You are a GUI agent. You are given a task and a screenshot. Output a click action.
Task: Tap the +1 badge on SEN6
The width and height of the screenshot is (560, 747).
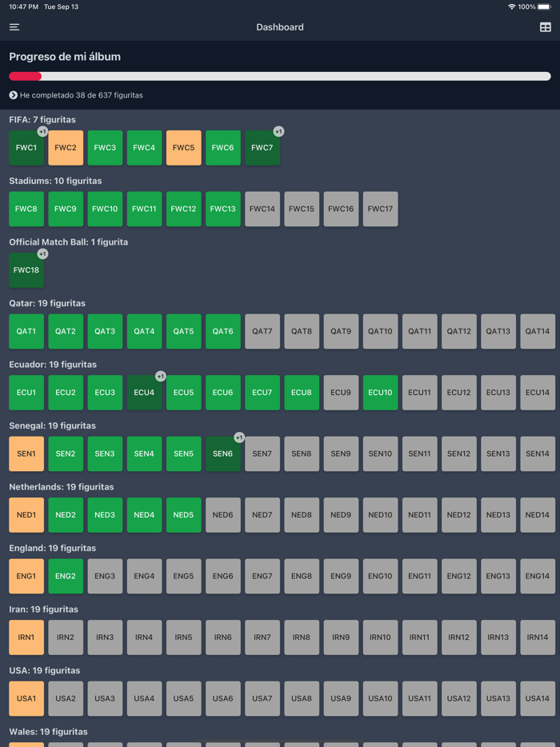[238, 437]
